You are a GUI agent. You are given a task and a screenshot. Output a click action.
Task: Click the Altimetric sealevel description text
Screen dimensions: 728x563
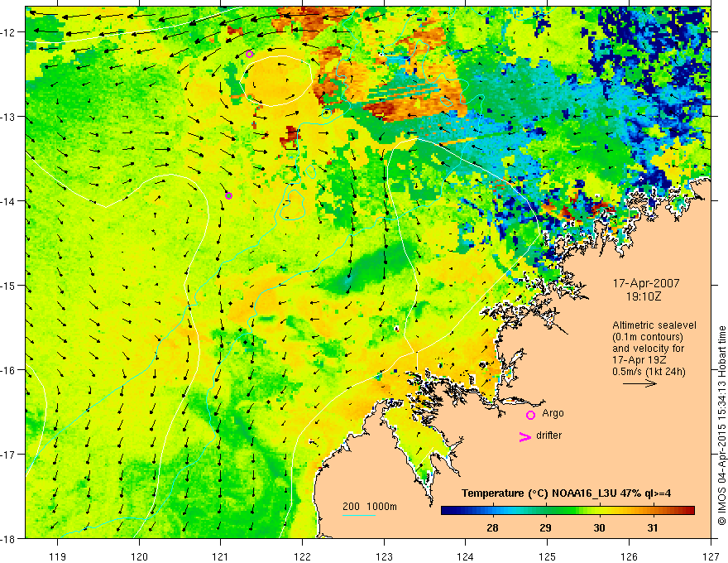(654, 349)
